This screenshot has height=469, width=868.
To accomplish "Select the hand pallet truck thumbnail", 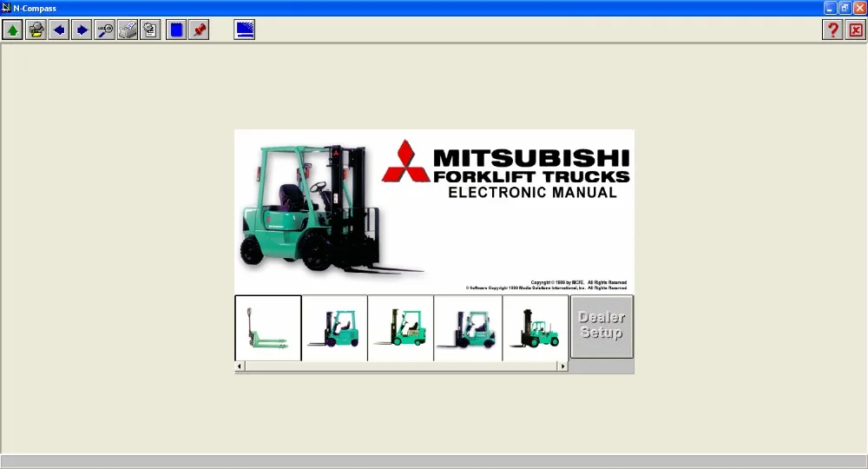I will tap(268, 327).
